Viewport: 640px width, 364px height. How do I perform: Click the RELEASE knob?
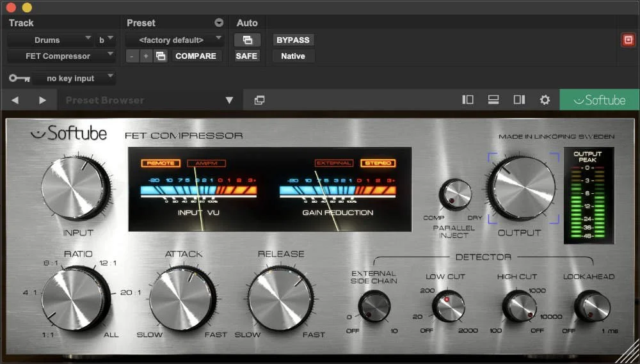(280, 299)
